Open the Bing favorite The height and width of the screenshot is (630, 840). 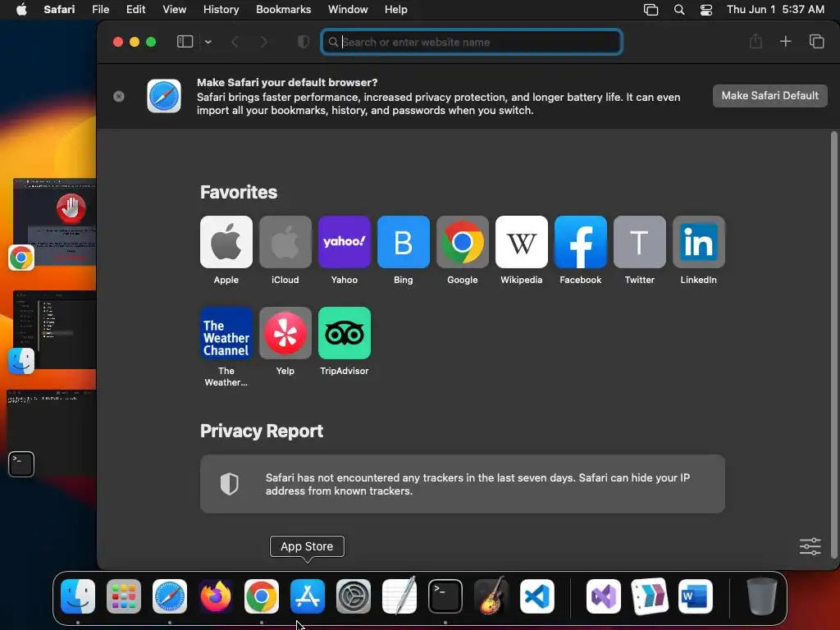[x=404, y=242]
